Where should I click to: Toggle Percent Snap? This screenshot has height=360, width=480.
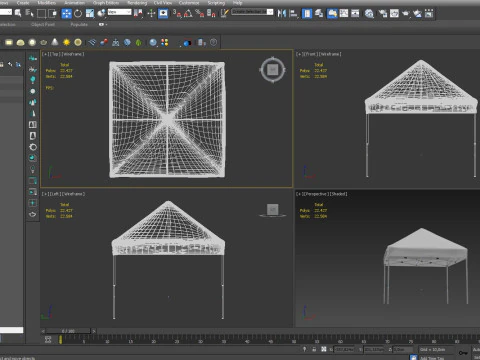200,13
